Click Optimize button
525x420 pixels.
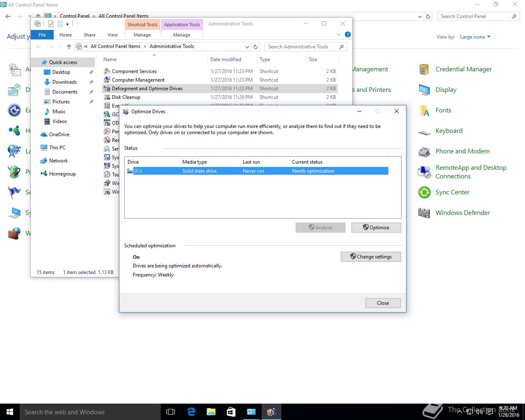pos(376,228)
